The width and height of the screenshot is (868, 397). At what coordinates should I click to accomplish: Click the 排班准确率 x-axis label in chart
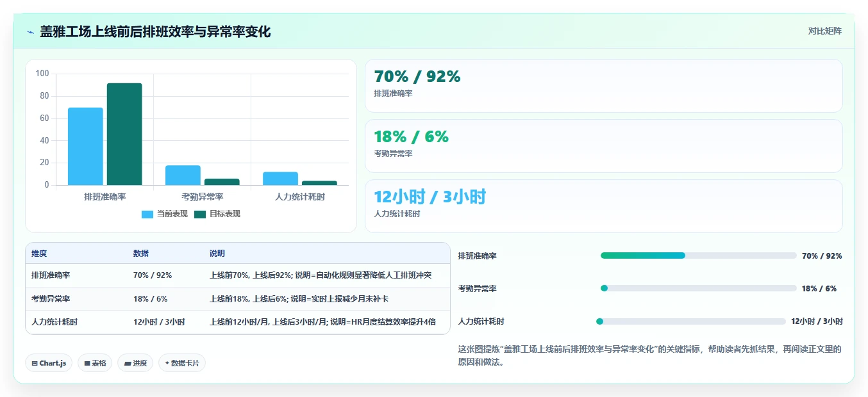click(x=104, y=197)
